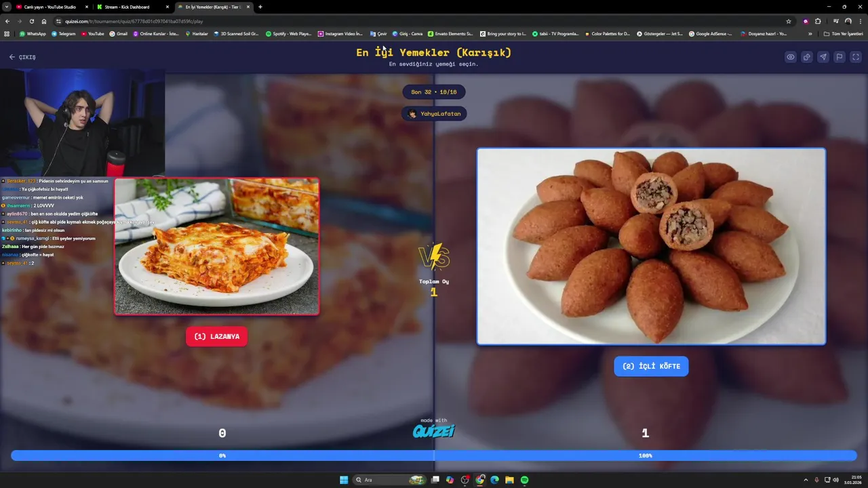Close the Stream - Kick Dashboard tab

[167, 7]
